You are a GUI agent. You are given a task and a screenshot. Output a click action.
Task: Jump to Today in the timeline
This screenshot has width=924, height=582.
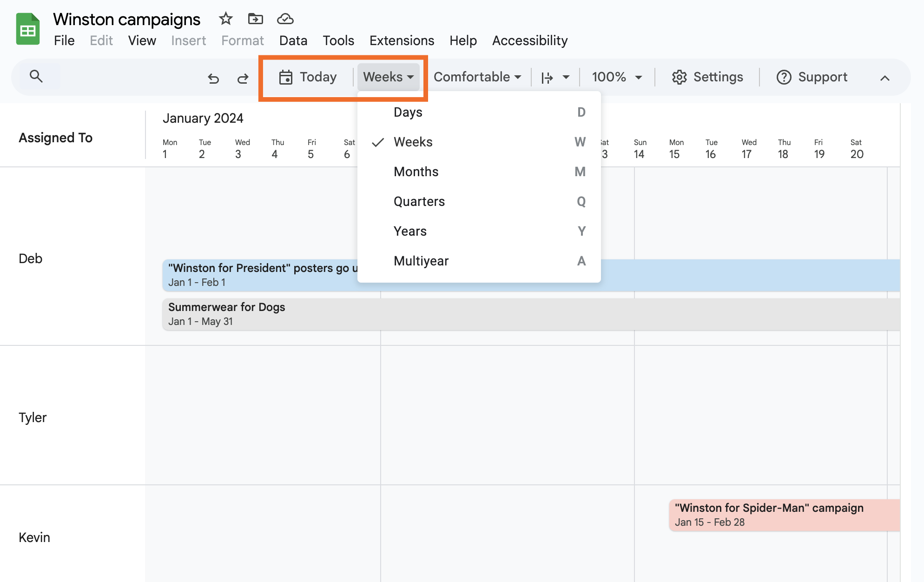click(308, 77)
